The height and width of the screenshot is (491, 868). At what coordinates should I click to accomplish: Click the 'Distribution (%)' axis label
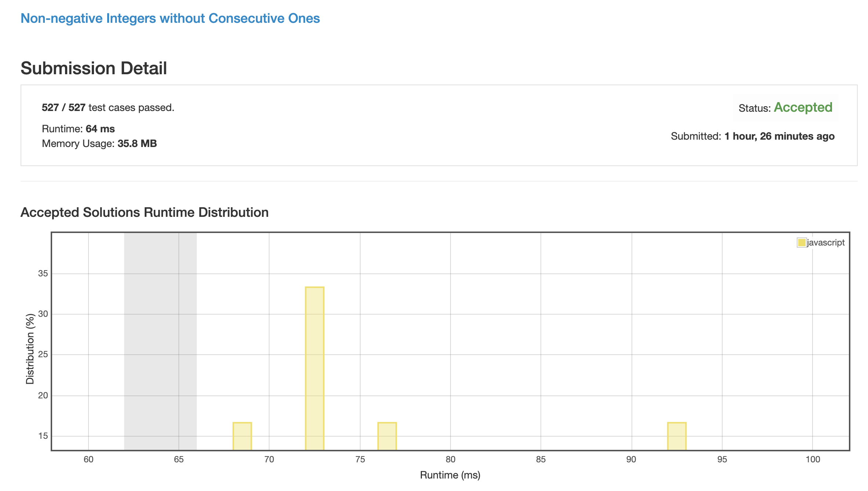[30, 349]
